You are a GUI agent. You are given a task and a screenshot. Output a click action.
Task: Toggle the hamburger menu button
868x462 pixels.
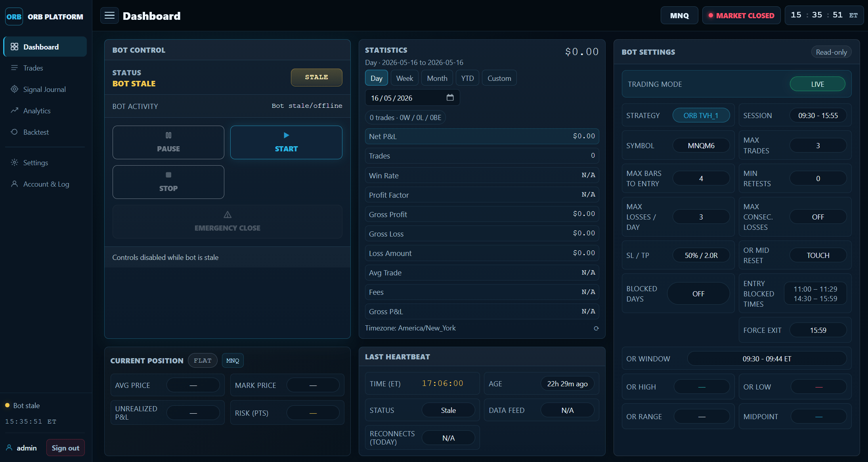point(109,16)
